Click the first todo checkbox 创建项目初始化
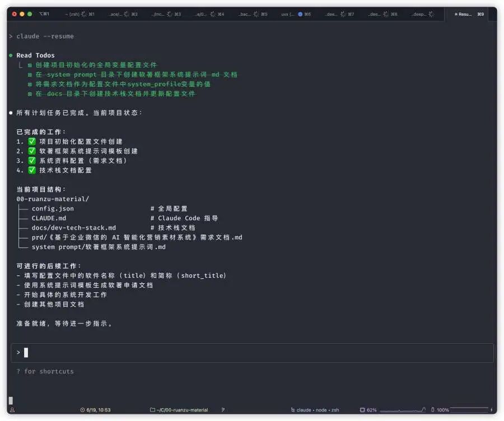Viewport: 504px width, 421px height. click(30, 65)
